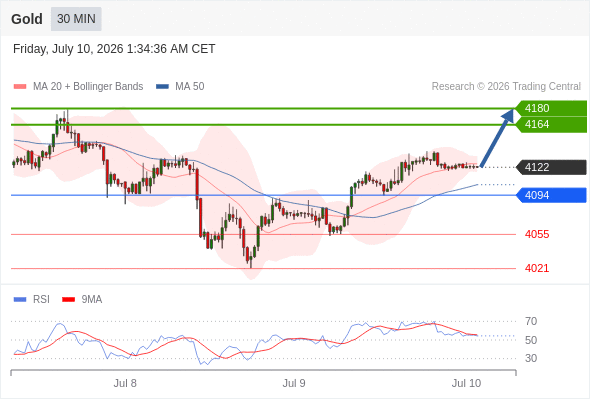Click the 4021 red support label
Image resolution: width=590 pixels, height=400 pixels.
(x=537, y=268)
